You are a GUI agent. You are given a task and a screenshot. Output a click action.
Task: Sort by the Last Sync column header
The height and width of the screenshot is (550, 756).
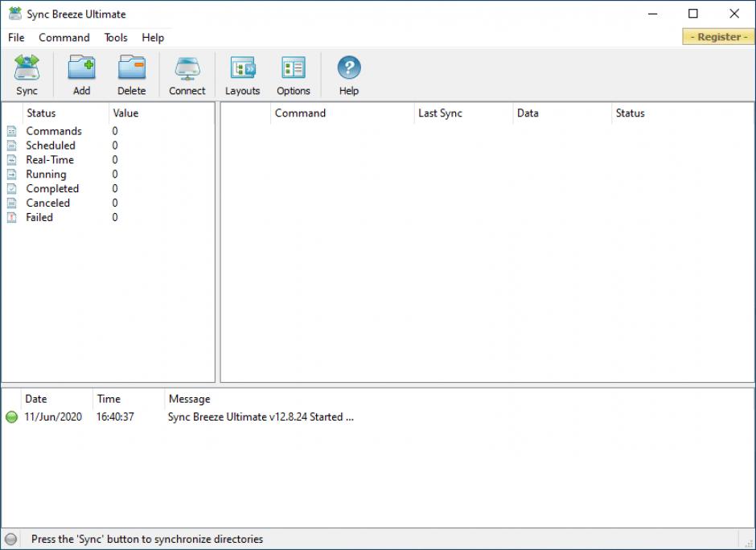tap(463, 113)
